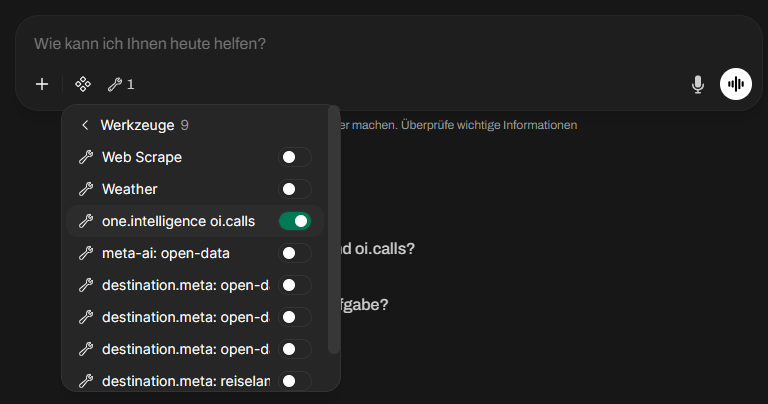Go back using Werkzeuge chevron arrow
This screenshot has width=768, height=404.
coord(85,125)
